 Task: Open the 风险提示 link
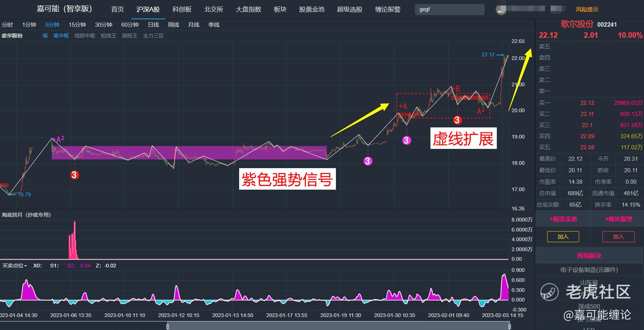(x=587, y=10)
